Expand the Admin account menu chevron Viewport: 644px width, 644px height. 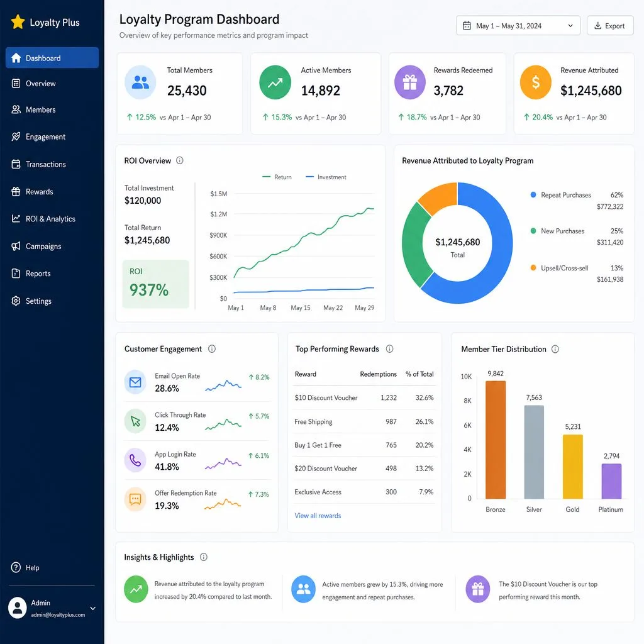click(93, 608)
